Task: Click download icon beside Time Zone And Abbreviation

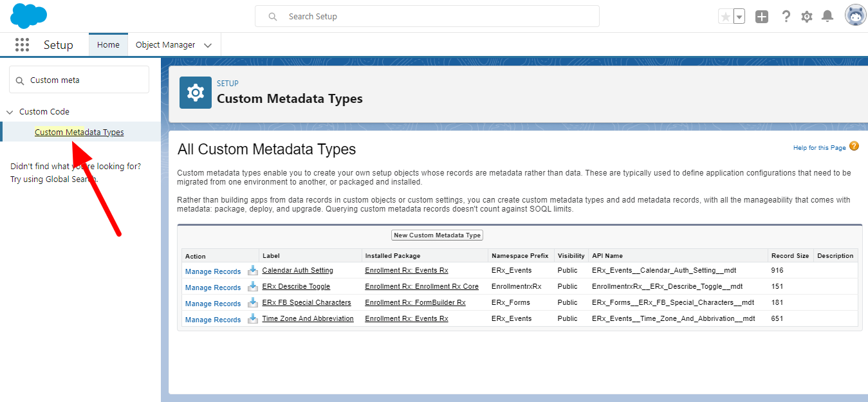Action: coord(253,319)
